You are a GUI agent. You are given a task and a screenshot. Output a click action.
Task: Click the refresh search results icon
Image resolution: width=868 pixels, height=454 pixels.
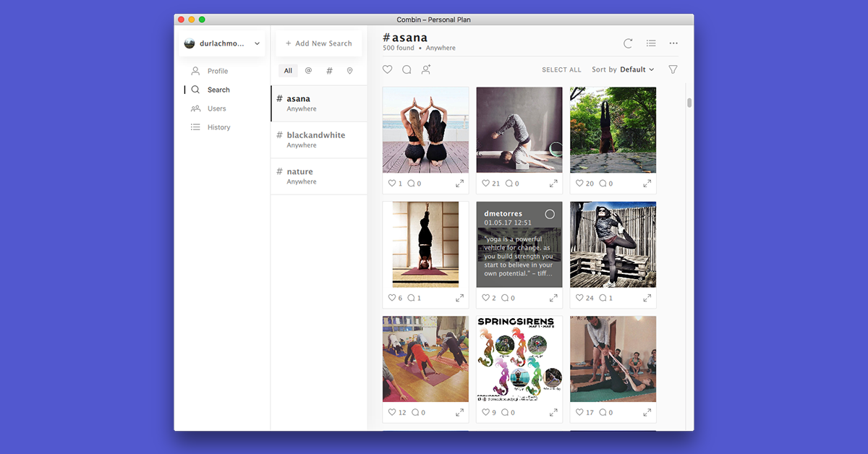point(628,43)
